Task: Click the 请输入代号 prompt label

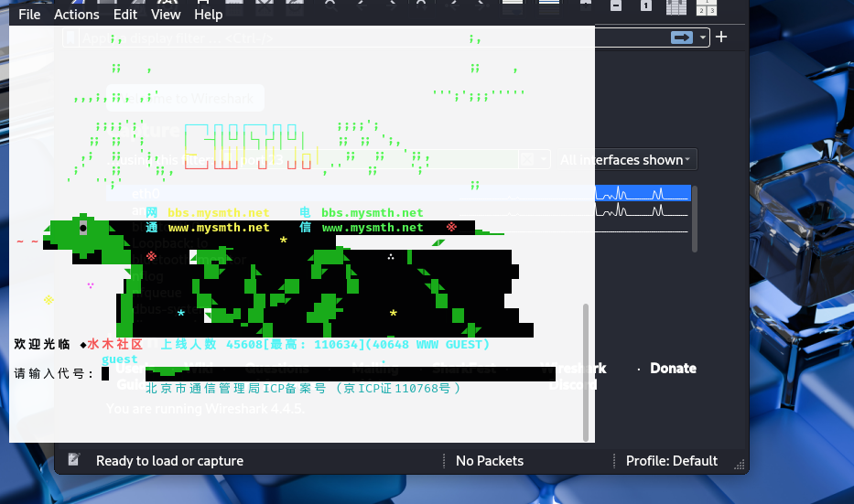Action: pyautogui.click(x=53, y=373)
